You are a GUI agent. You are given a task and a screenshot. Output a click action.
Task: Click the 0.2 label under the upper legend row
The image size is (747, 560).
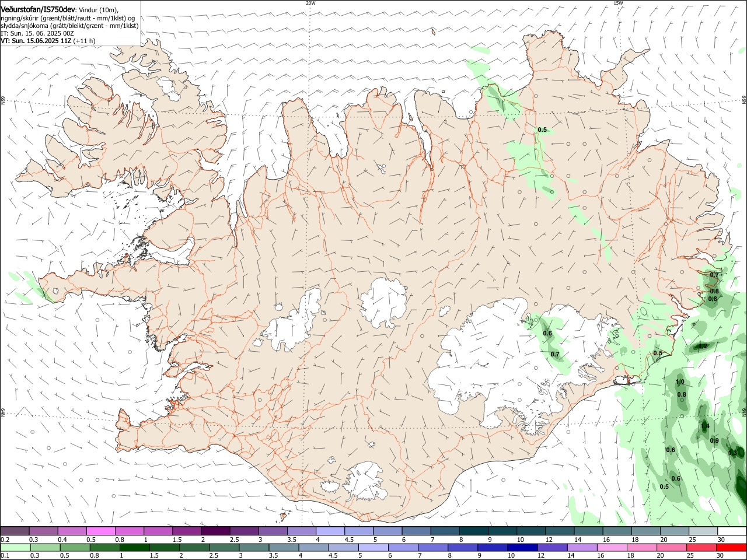[5, 540]
